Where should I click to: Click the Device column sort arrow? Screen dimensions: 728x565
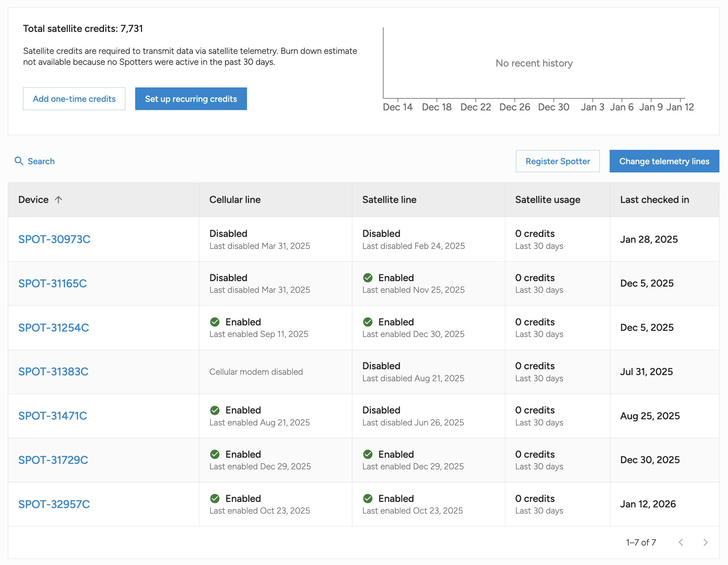point(59,200)
